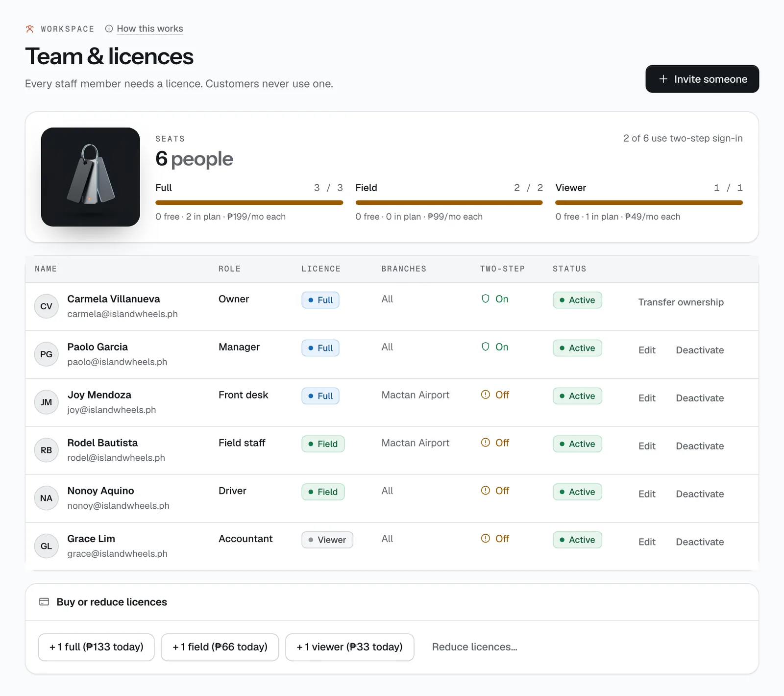Click the NA avatar for Nonoy Aquino
784x696 pixels.
(47, 498)
